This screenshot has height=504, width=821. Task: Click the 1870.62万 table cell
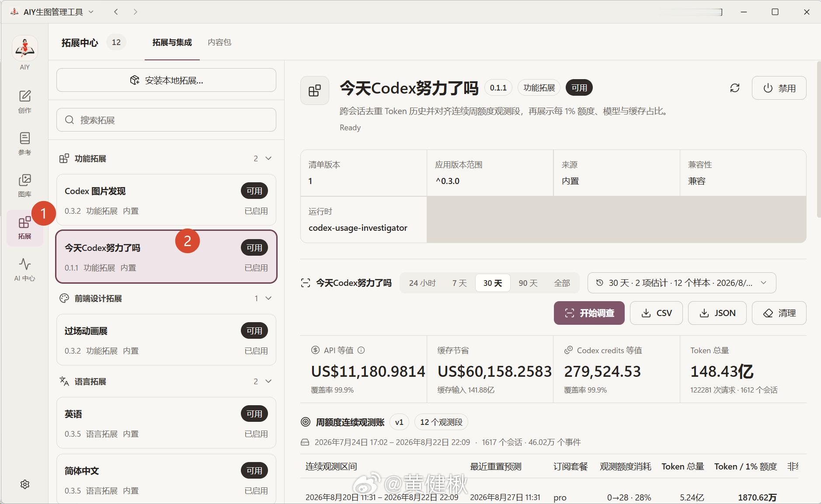click(757, 497)
